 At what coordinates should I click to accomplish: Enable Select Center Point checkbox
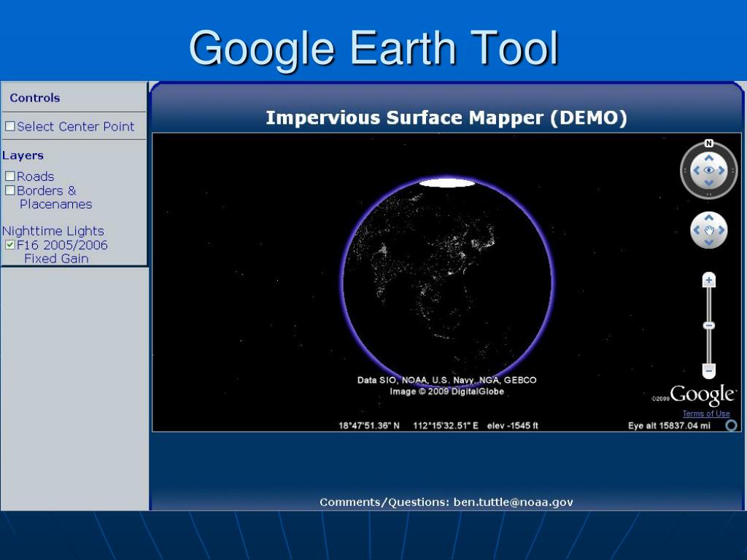(x=10, y=126)
